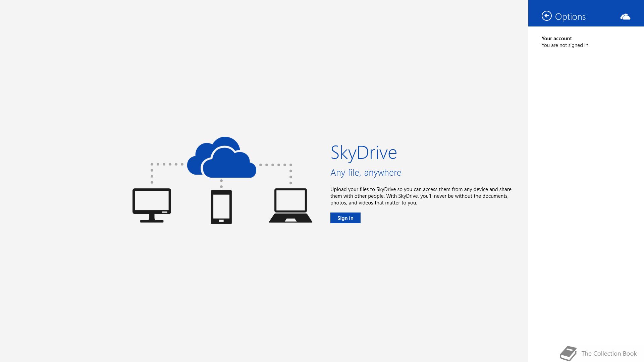
Task: Click the back arrow in Options header
Action: [546, 16]
